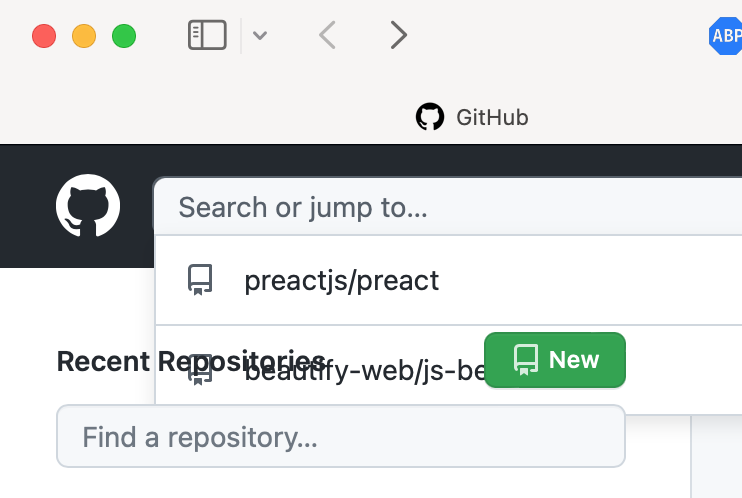The height and width of the screenshot is (498, 742).
Task: Click the book icon inside New button
Action: pyautogui.click(x=525, y=360)
